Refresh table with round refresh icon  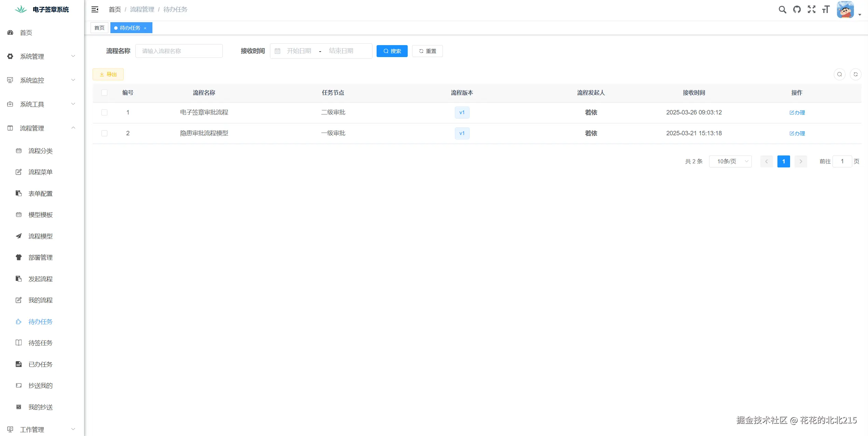(855, 74)
